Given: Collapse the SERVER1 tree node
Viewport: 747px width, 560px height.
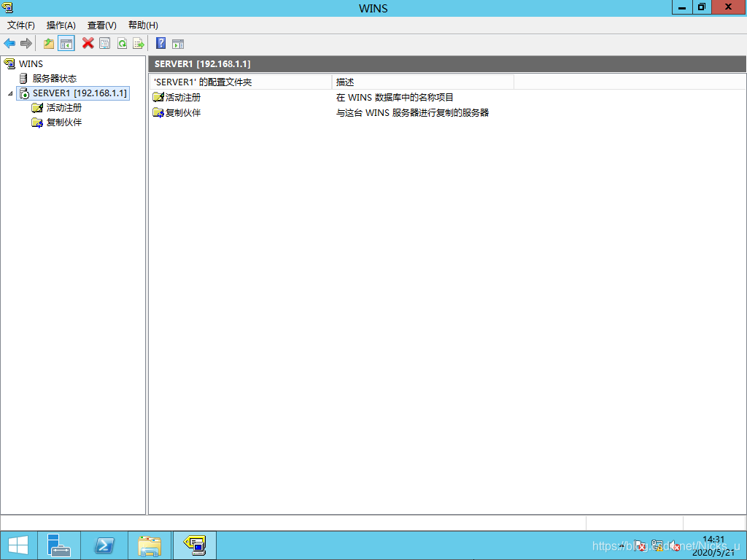Looking at the screenshot, I should pyautogui.click(x=10, y=93).
